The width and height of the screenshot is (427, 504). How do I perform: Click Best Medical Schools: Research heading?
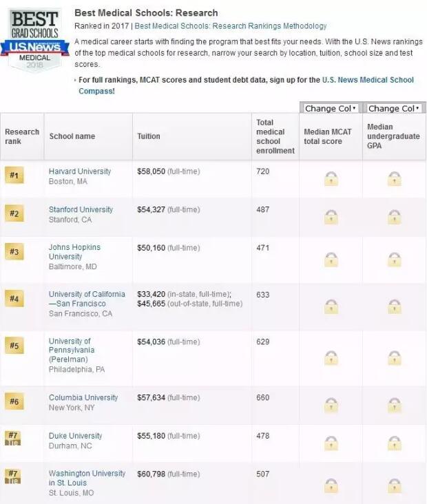(146, 13)
